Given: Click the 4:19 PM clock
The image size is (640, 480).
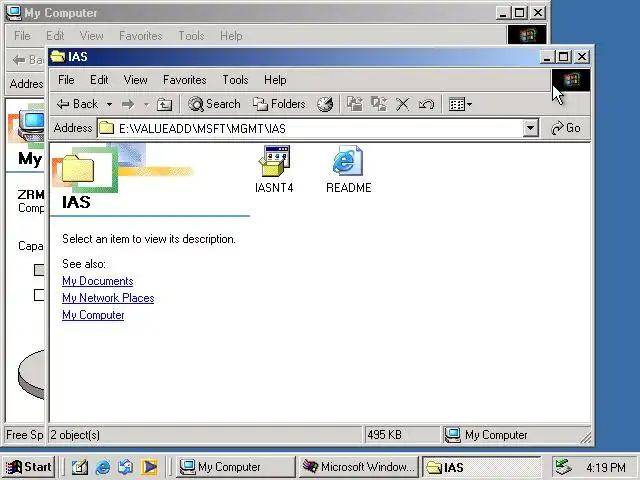Looking at the screenshot, I should 606,467.
